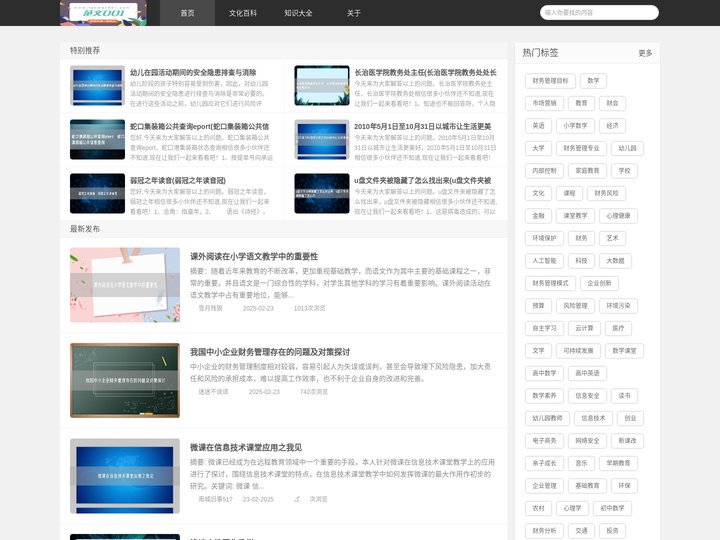Image resolution: width=720 pixels, height=540 pixels.
Task: Select the 基础教育 tag
Action: click(587, 486)
